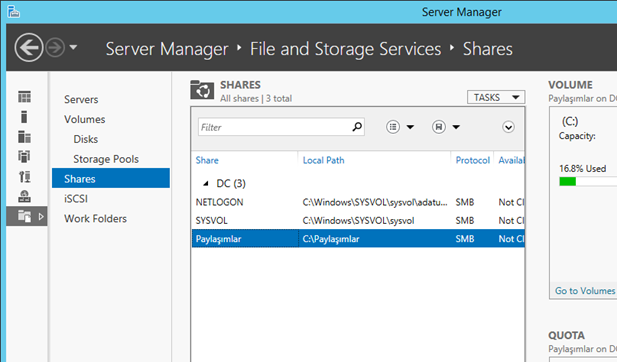Select Local Server icon in sidebar

[24, 117]
